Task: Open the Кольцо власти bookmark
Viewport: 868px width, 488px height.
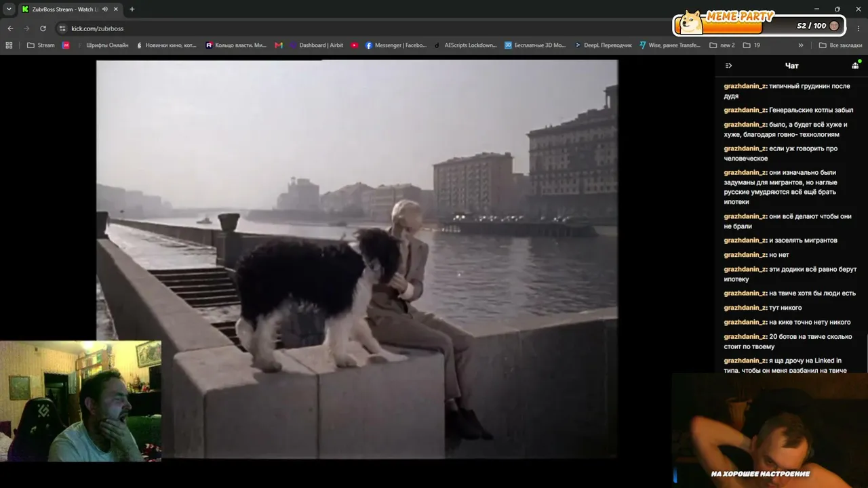Action: (236, 45)
